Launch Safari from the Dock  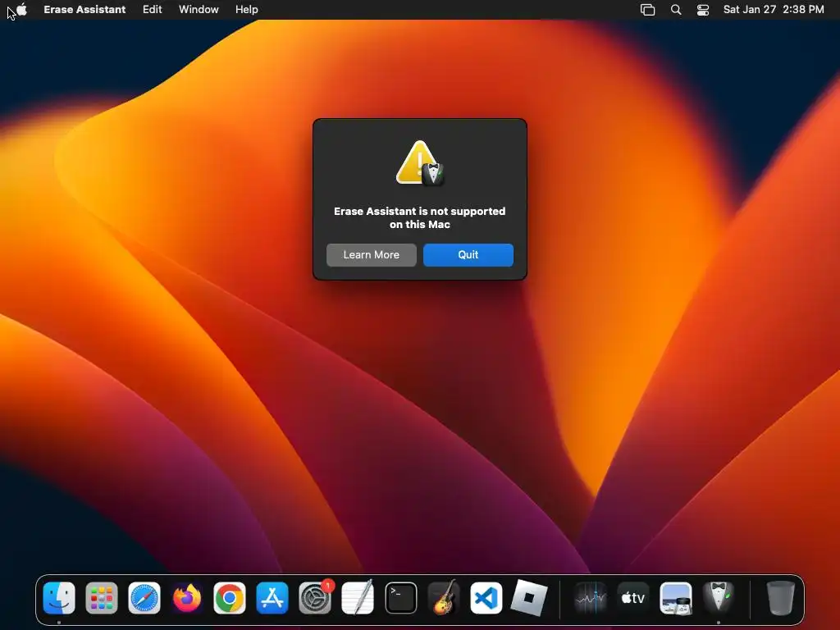pos(144,598)
